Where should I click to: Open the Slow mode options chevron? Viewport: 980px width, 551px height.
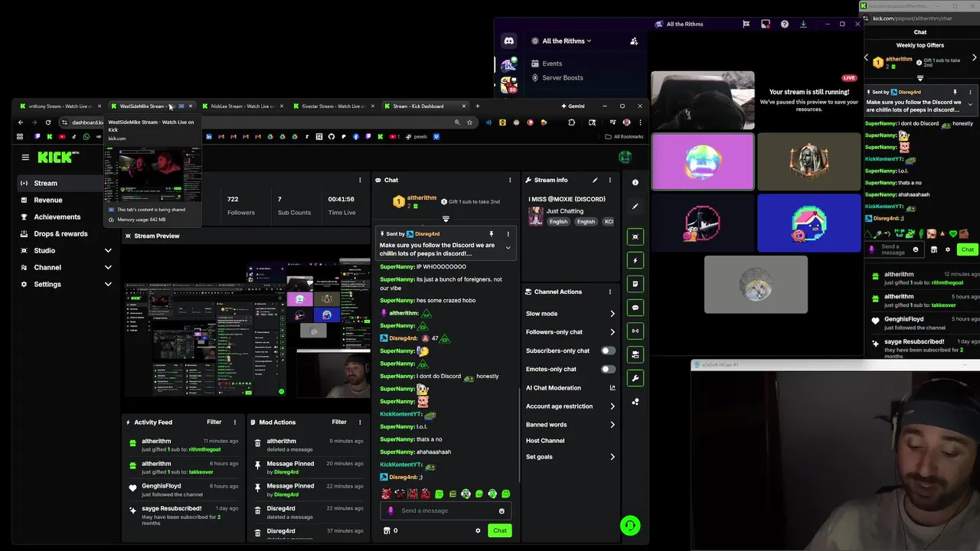612,314
